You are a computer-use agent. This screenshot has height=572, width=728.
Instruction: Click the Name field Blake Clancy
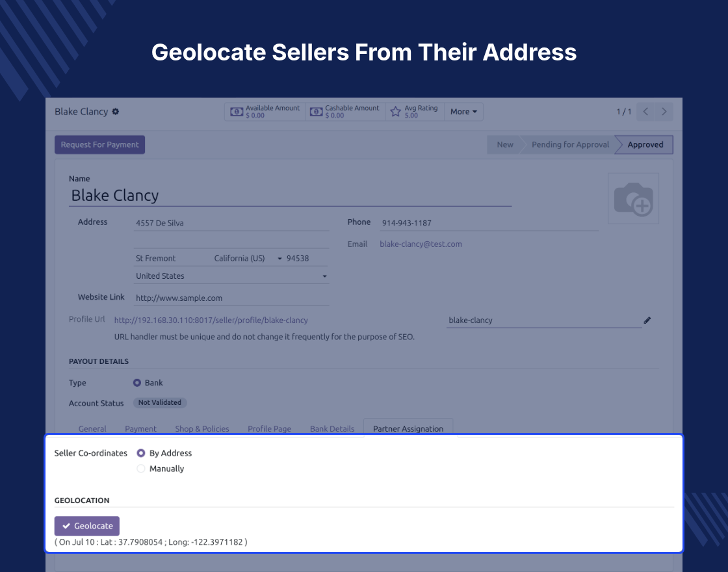290,196
